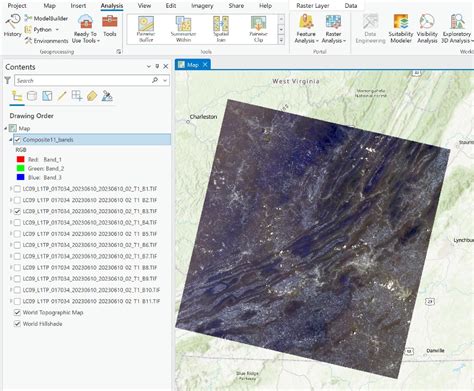This screenshot has height=391, width=474.
Task: Close the Contents pane
Action: pos(165,66)
